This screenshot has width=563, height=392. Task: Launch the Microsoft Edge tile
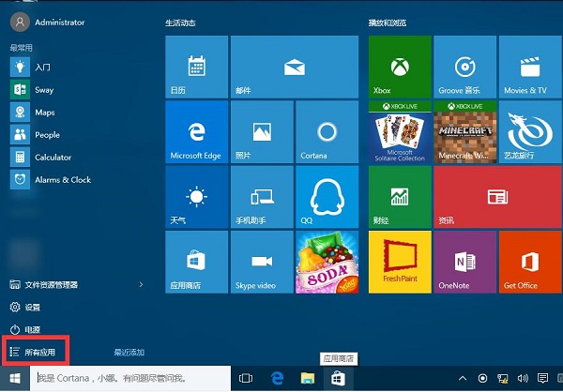(196, 131)
